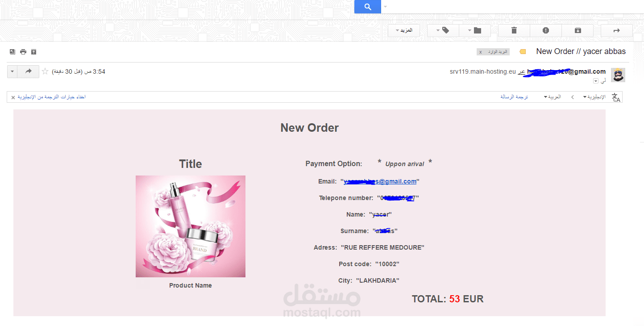Print the email using the printer icon
This screenshot has height=326, width=644.
pyautogui.click(x=23, y=52)
